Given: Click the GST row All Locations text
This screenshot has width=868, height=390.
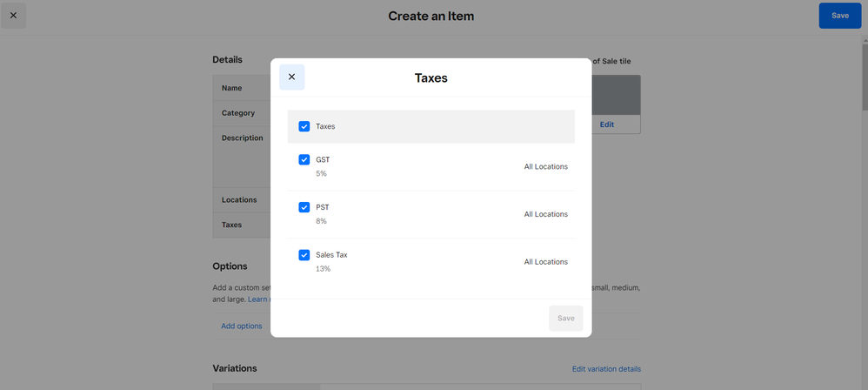Looking at the screenshot, I should click(545, 166).
